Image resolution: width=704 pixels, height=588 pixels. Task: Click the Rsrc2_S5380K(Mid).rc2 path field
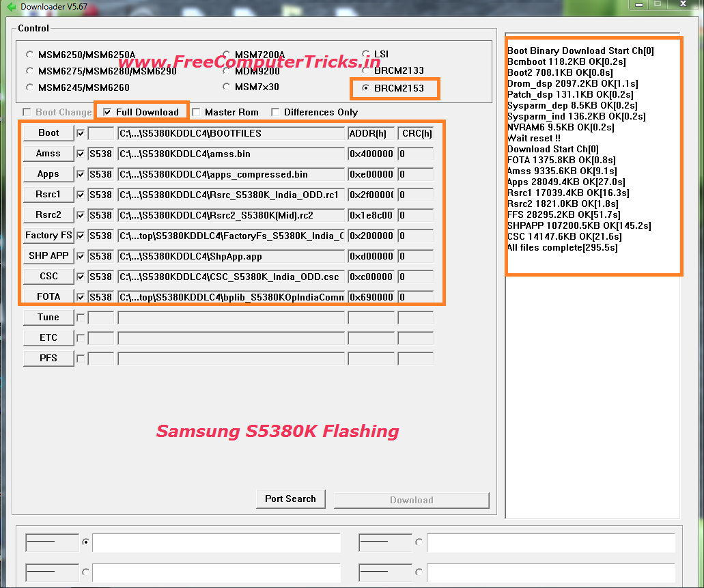(231, 215)
